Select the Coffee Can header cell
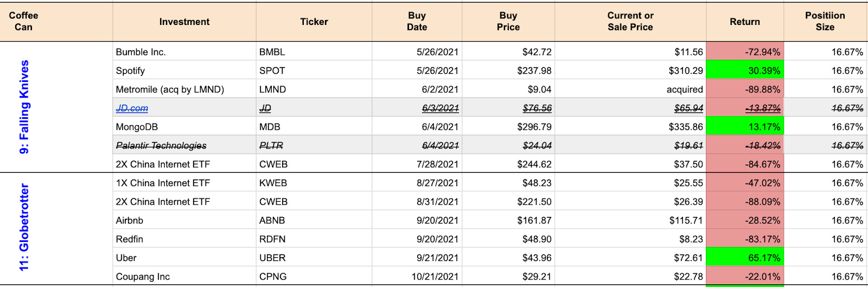868x287 pixels. tap(23, 22)
